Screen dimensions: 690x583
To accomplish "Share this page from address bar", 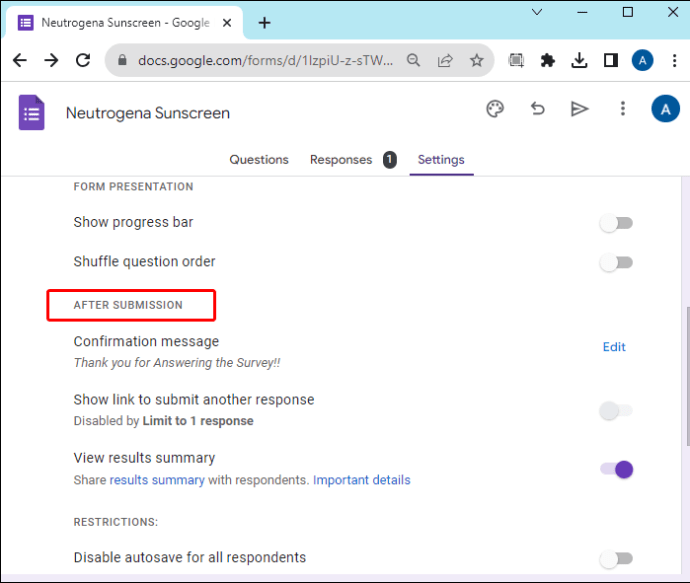I will pos(445,60).
